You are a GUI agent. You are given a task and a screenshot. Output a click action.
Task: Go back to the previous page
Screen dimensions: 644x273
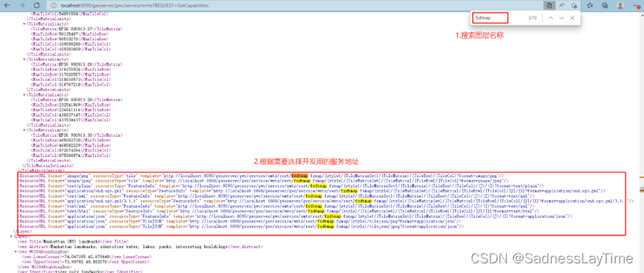[7, 5]
